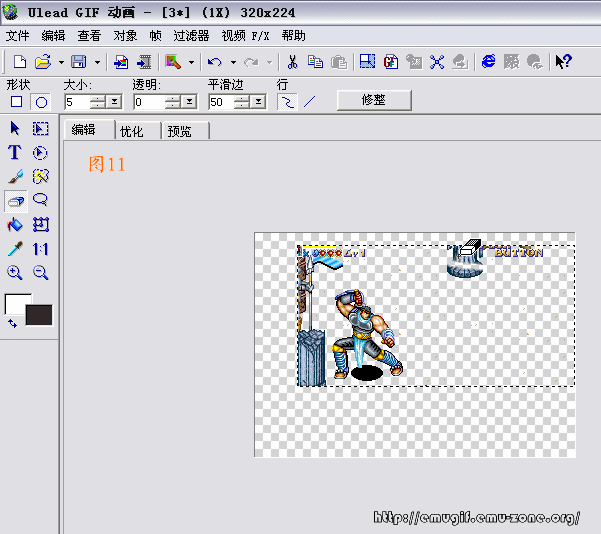Open the 帮助 menu
Viewport: 601px width, 534px height.
(x=293, y=36)
